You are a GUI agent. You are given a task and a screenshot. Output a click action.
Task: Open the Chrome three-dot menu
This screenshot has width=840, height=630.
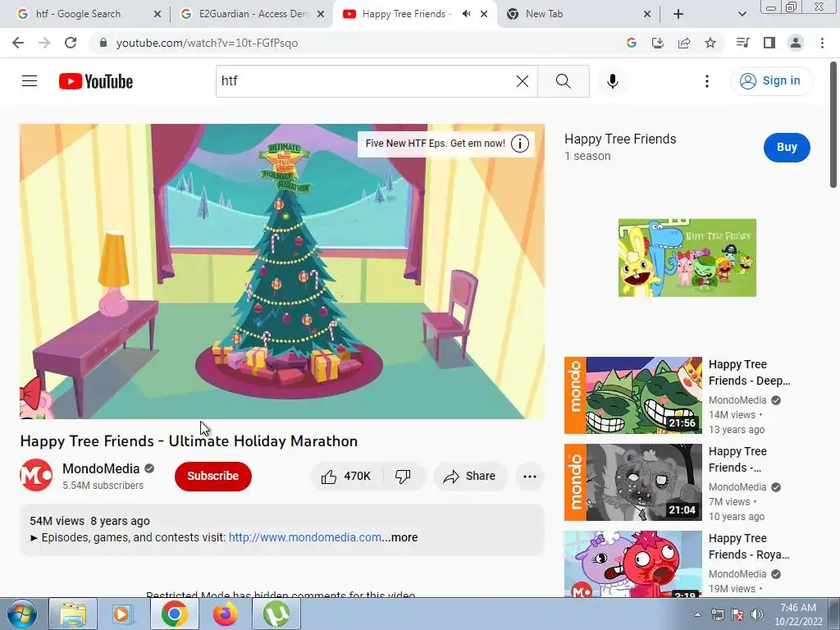822,43
